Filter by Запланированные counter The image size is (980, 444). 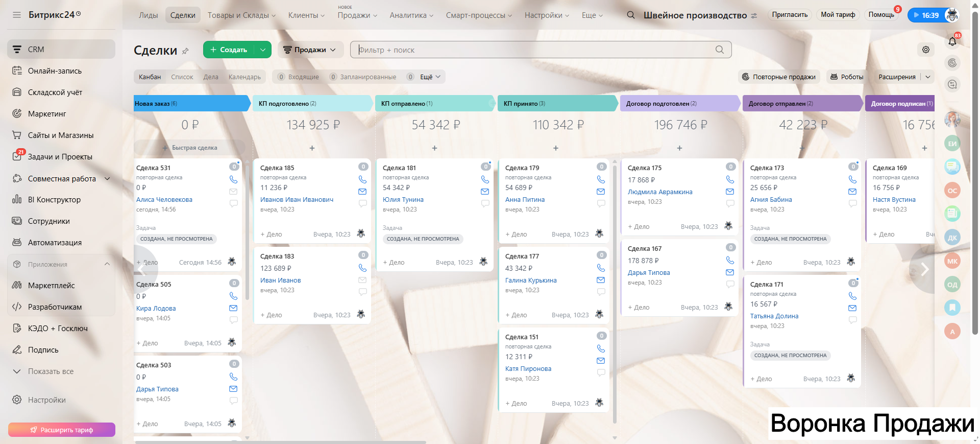(363, 77)
